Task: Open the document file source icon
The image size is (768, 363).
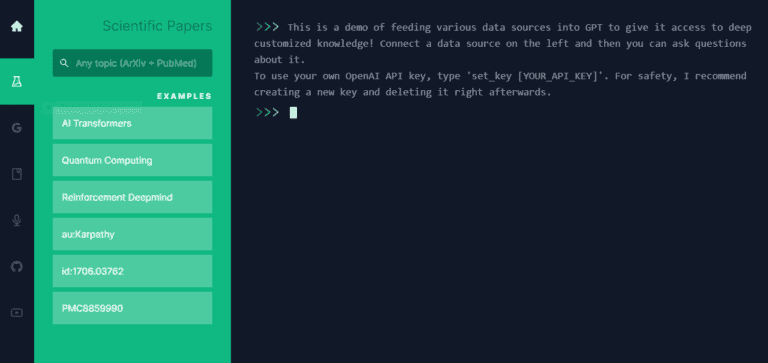Action: click(x=17, y=174)
